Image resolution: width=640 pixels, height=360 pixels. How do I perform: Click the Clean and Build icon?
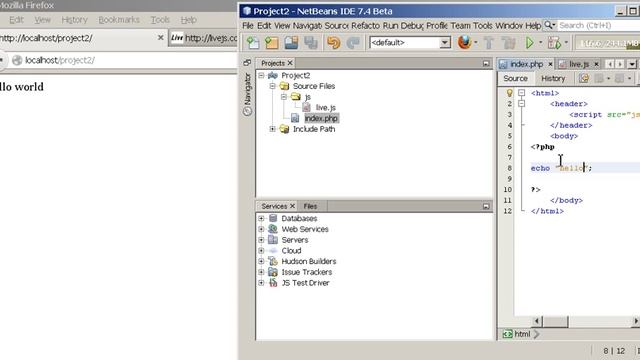pyautogui.click(x=508, y=42)
